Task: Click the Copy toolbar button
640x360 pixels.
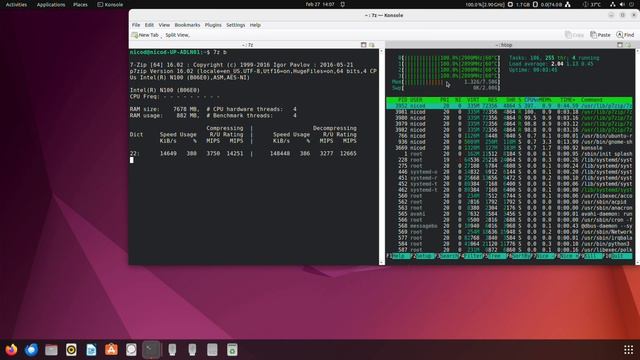Action: click(574, 35)
